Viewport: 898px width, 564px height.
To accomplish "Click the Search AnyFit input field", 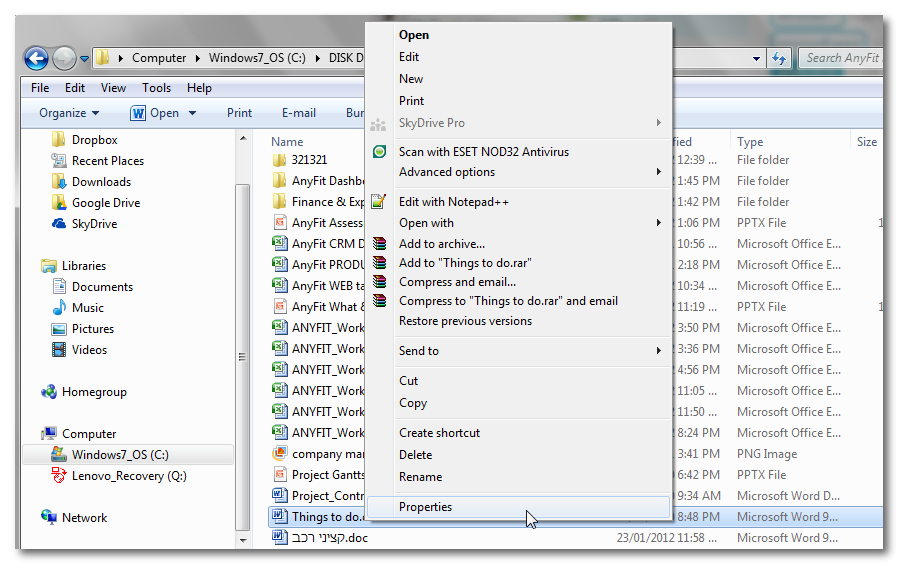I will pos(840,58).
